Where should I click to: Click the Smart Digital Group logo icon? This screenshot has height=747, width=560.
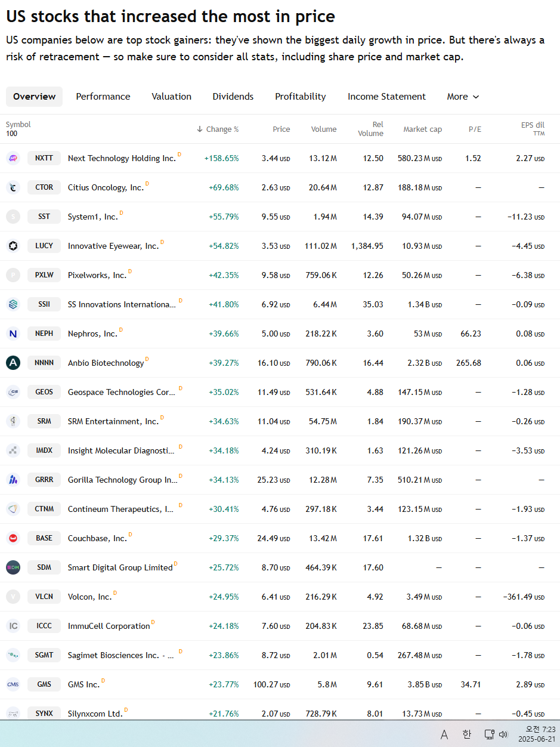coord(13,567)
